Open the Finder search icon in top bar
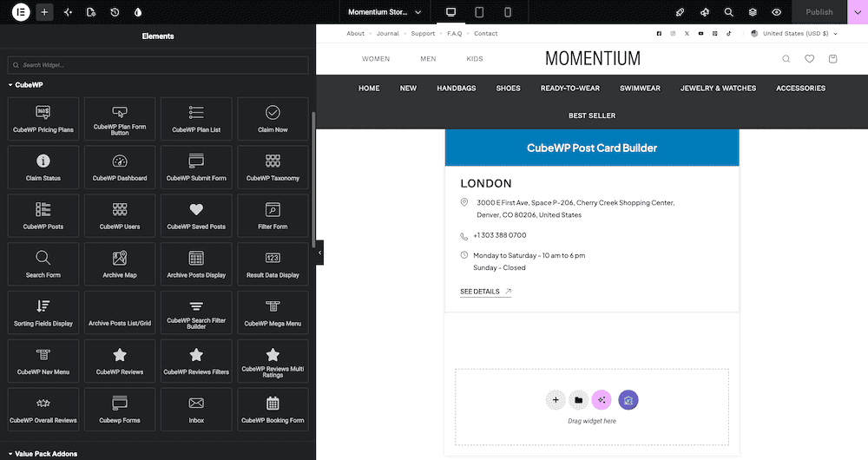 pos(728,11)
